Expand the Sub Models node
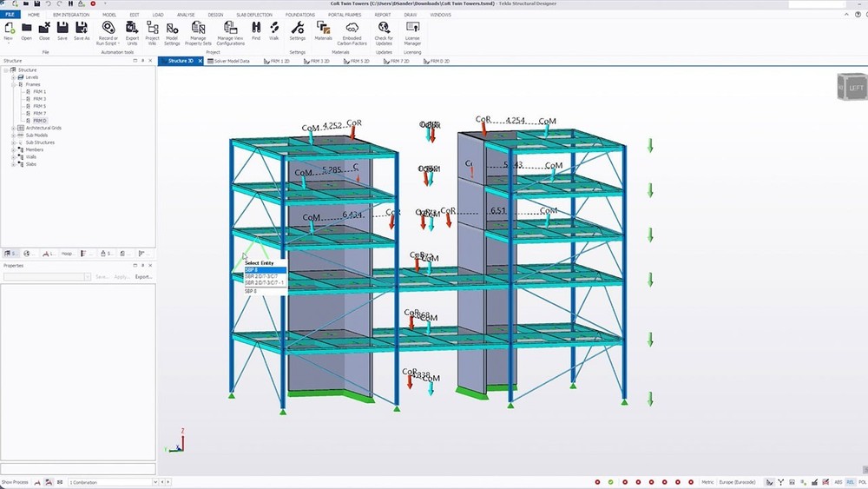The image size is (868, 489). [13, 135]
